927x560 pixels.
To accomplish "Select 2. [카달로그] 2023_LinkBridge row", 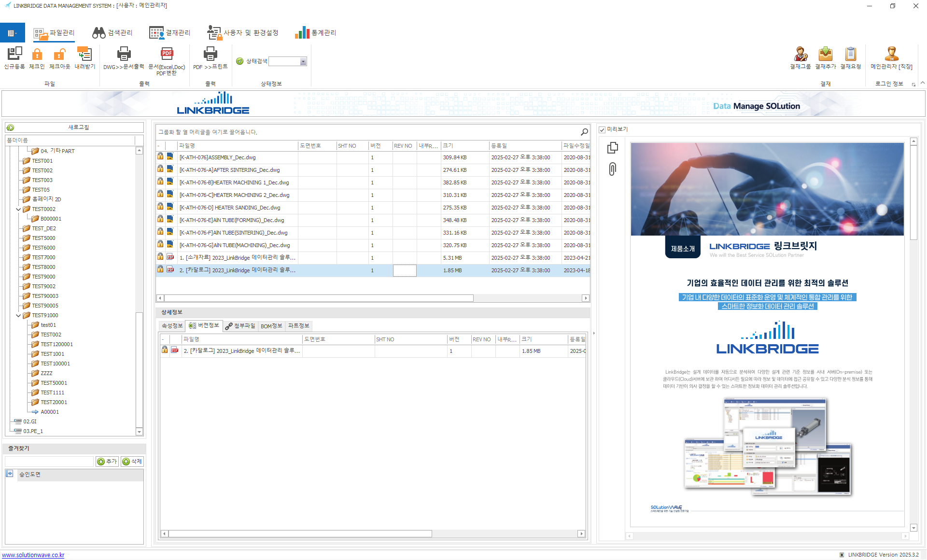I will click(373, 270).
